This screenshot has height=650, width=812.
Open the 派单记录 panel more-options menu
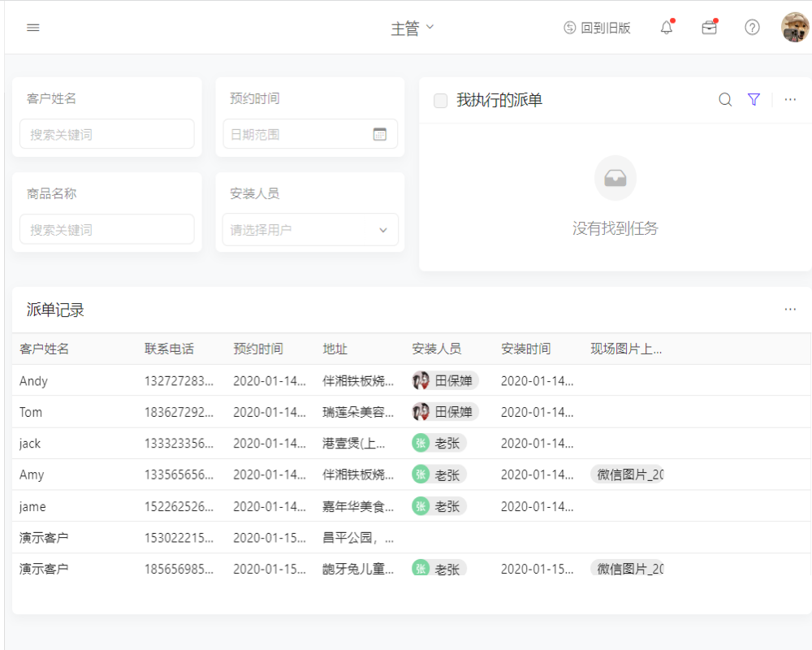pos(790,310)
